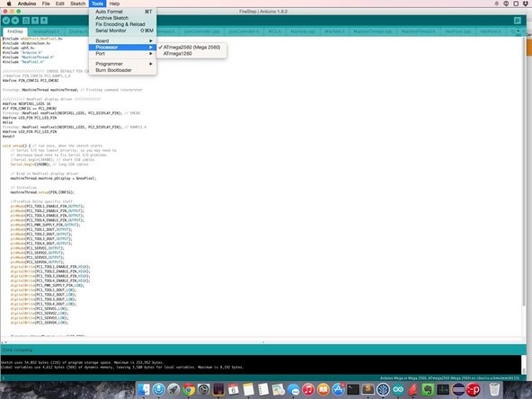Switch to the FireStep tab
The width and height of the screenshot is (532, 399).
pyautogui.click(x=15, y=31)
